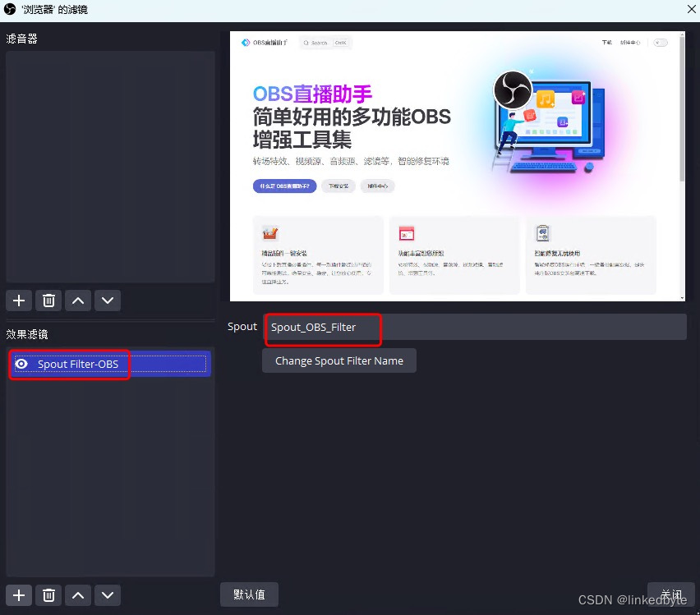This screenshot has width=700, height=615.
Task: Move effect filter down with arrow
Action: click(108, 595)
